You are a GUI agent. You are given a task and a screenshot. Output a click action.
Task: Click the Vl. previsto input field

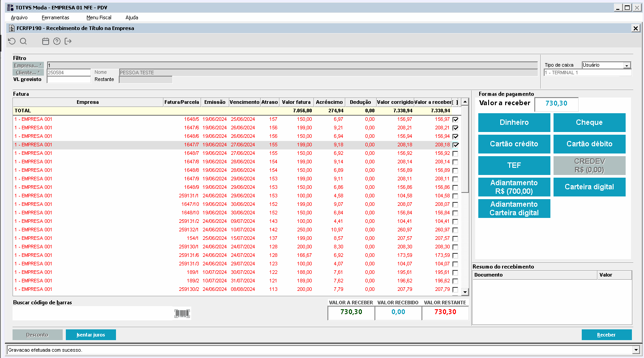click(x=69, y=80)
